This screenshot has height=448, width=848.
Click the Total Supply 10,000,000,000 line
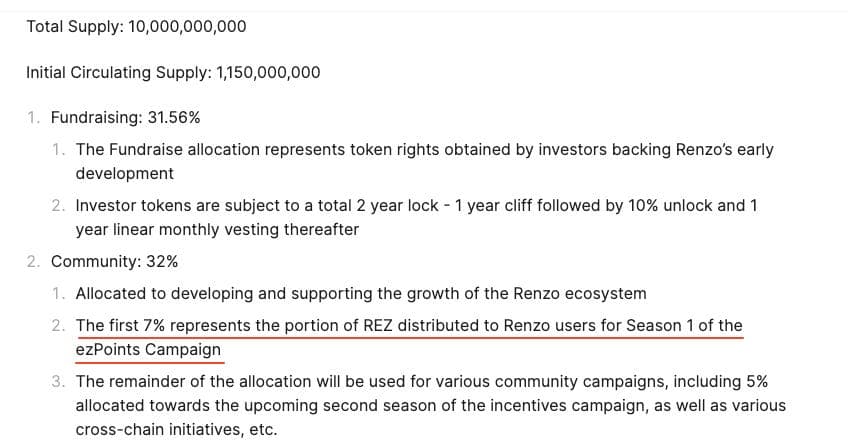[x=136, y=27]
